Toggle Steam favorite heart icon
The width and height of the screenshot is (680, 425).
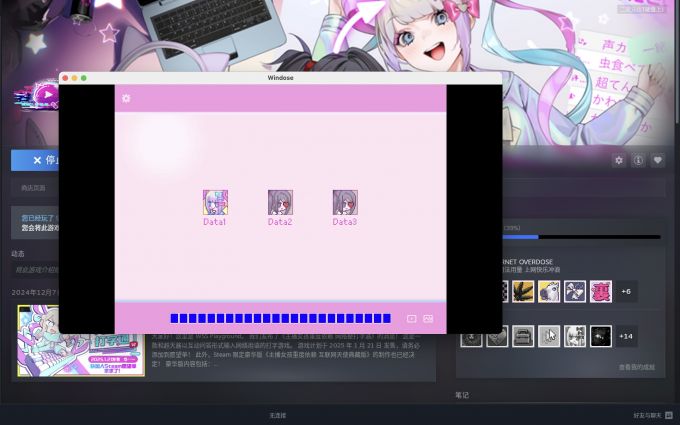658,160
